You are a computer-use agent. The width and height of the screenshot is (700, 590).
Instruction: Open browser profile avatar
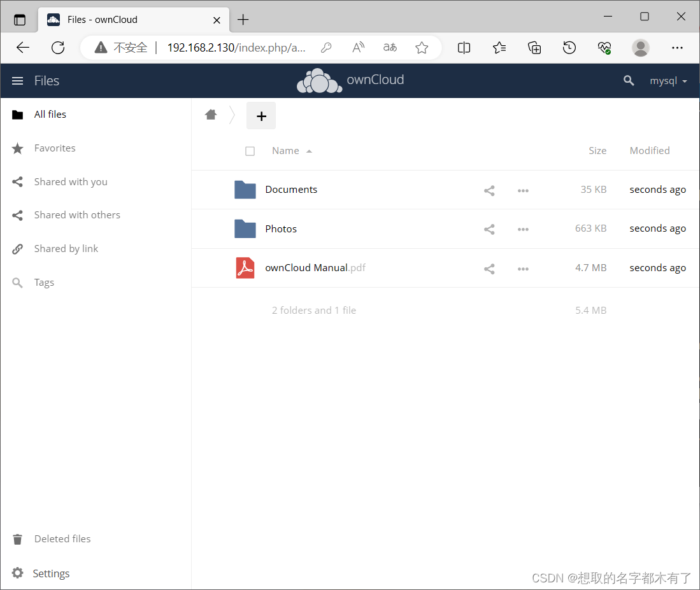point(641,48)
